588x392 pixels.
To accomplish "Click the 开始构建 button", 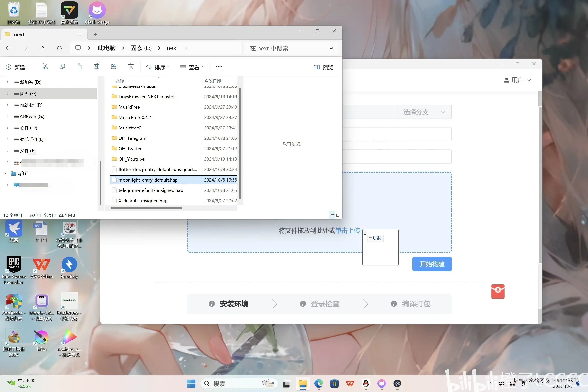I will point(432,264).
